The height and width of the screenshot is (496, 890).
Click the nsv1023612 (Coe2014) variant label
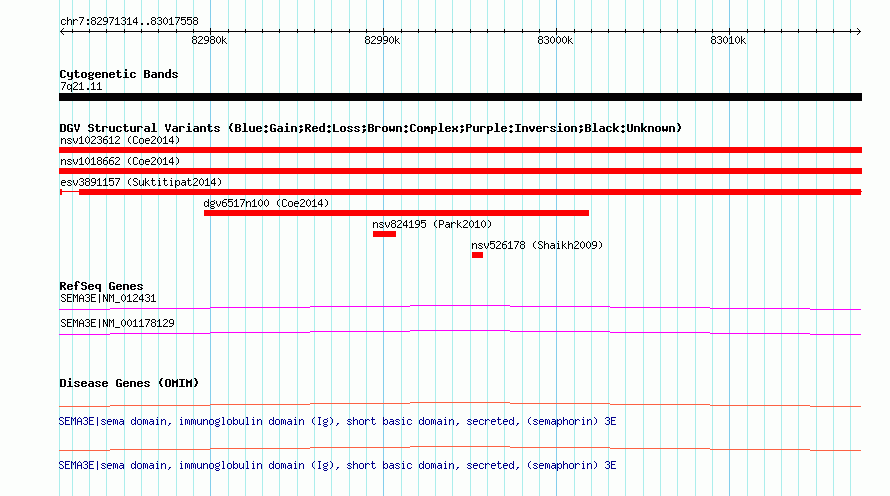tap(120, 140)
